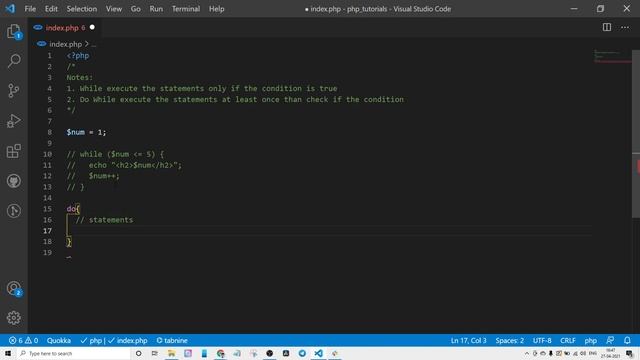640x360 pixels.
Task: Open the Explorer view in activity bar
Action: 14,31
